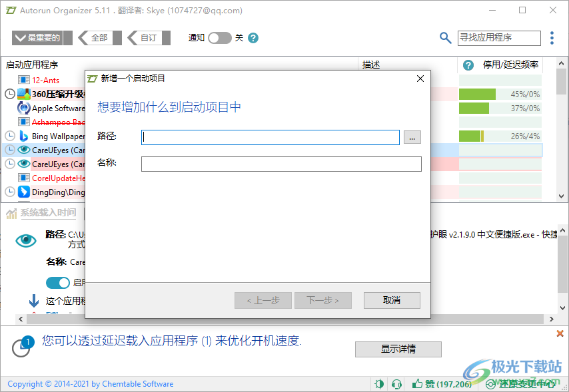Click the 停用/延迟频率 column header
Screen dimensions: 569x392
coord(510,65)
